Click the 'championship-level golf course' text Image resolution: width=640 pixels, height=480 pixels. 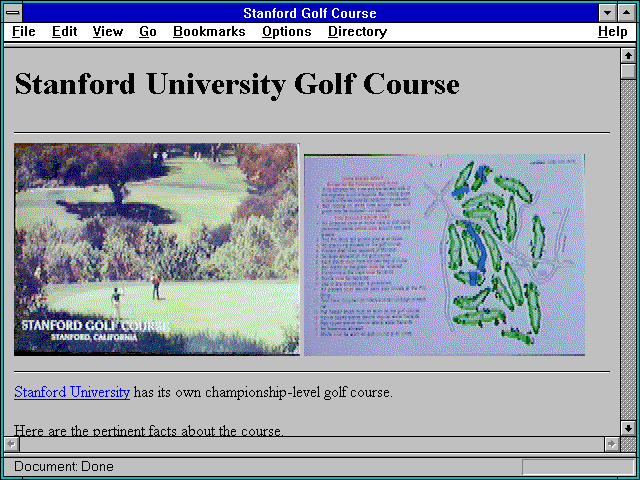point(298,392)
